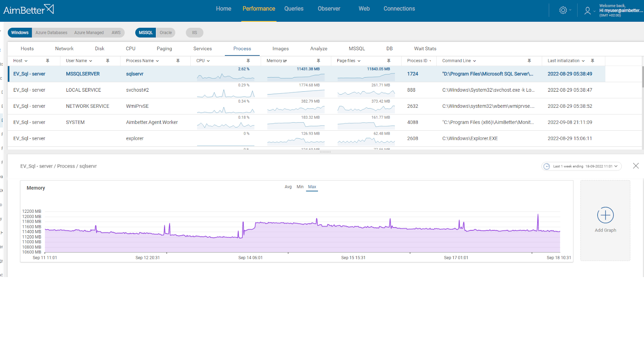
Task: Switch to the Analyze tab
Action: point(319,49)
